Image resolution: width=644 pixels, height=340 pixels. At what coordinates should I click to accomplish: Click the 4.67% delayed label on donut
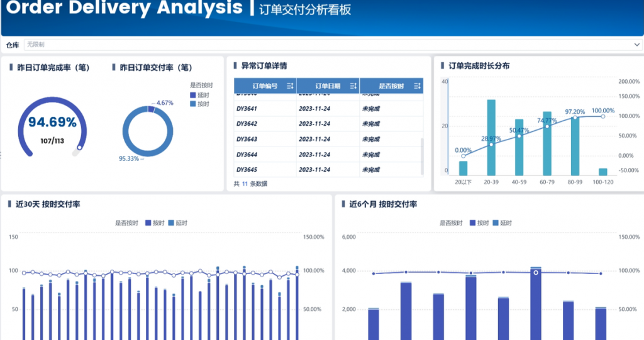pyautogui.click(x=165, y=102)
